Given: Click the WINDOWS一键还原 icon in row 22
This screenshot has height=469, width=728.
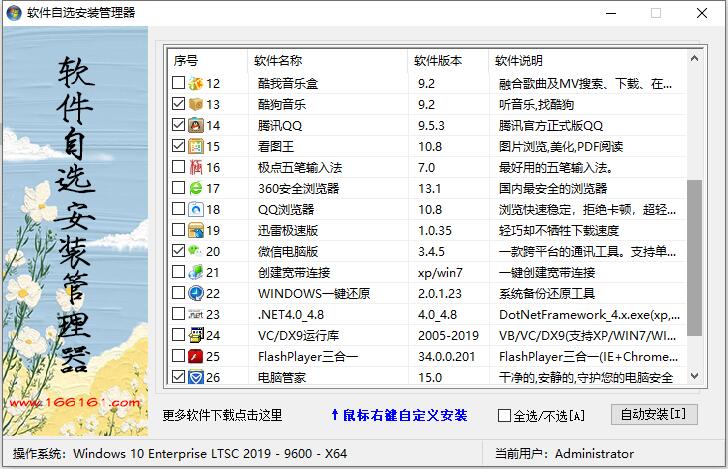Looking at the screenshot, I should coord(195,293).
